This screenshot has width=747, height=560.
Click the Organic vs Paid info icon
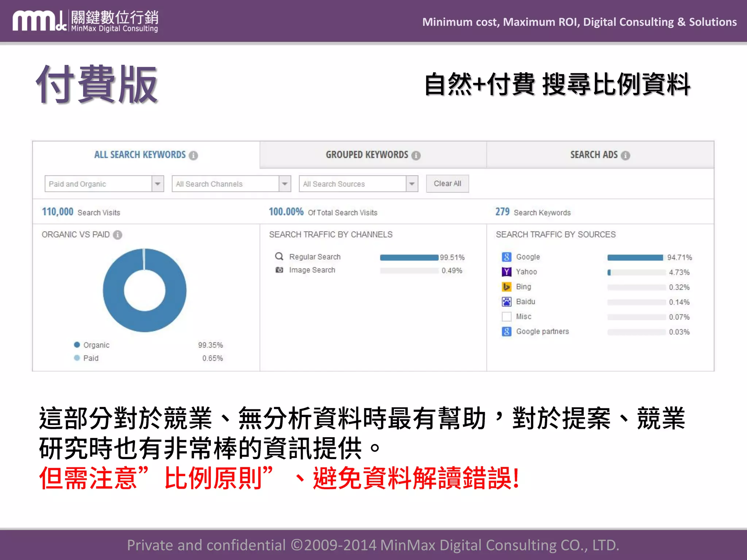click(117, 235)
